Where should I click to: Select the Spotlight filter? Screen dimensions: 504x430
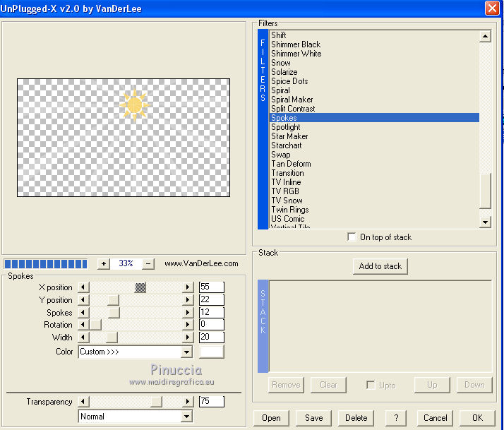point(286,127)
